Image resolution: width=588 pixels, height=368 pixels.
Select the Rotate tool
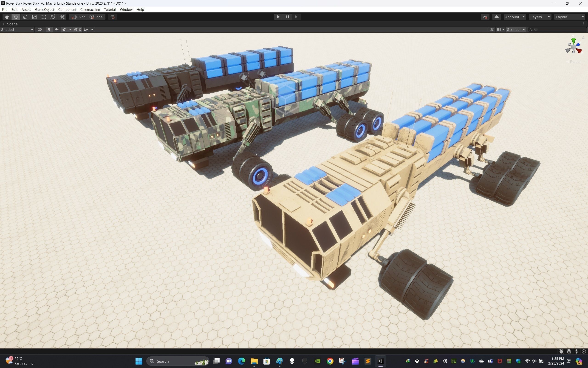click(25, 17)
